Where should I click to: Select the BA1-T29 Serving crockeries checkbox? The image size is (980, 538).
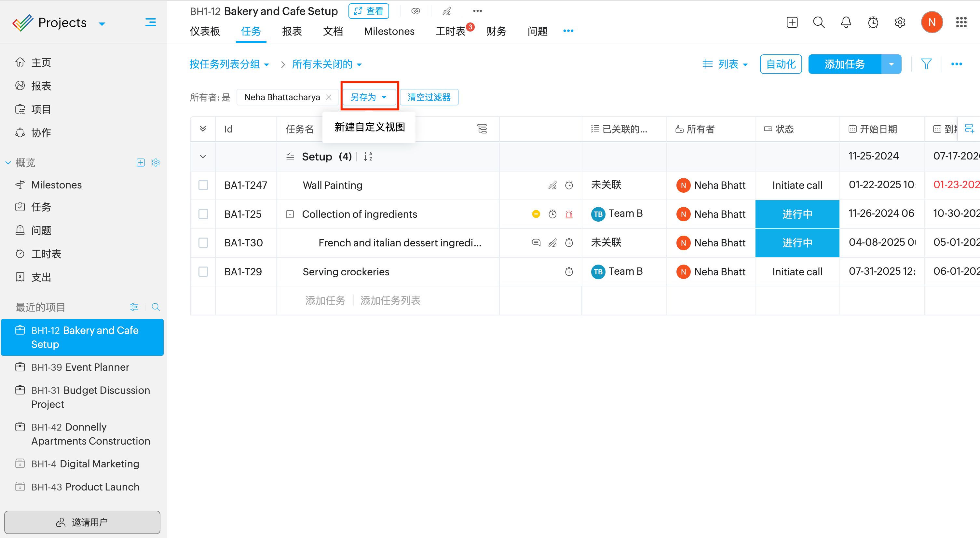[x=203, y=272]
